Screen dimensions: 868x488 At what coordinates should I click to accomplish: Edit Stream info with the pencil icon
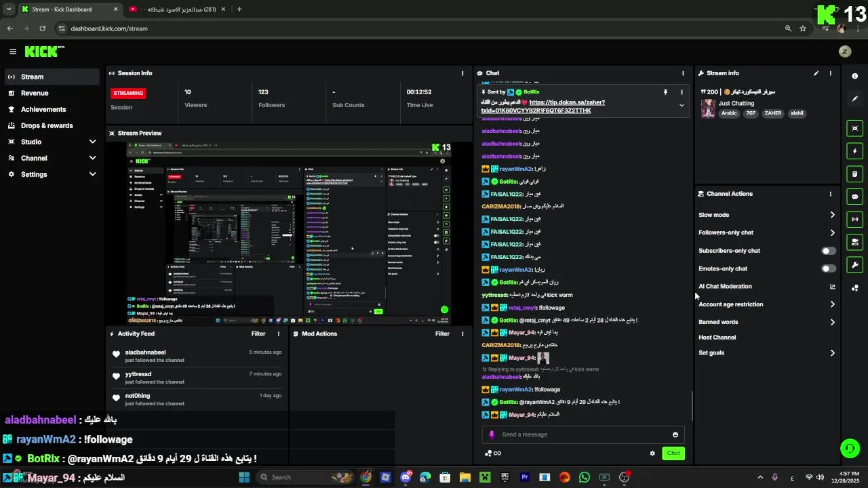pyautogui.click(x=816, y=73)
